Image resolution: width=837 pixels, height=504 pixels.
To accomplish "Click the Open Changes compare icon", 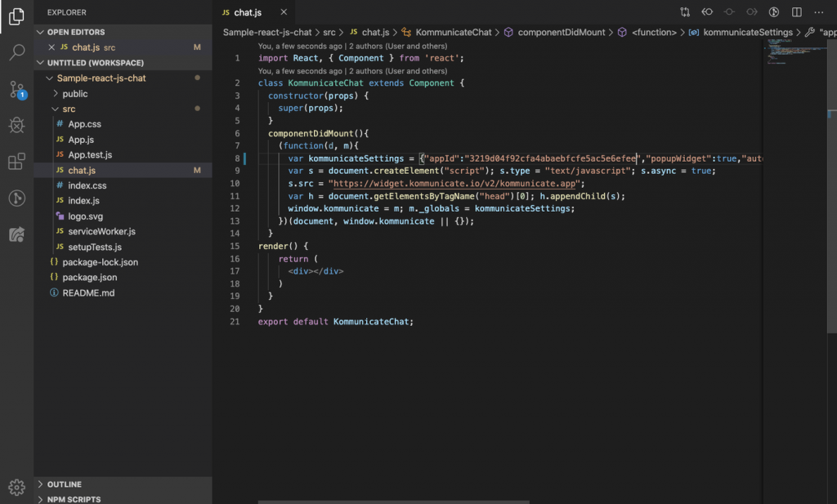I will point(685,12).
